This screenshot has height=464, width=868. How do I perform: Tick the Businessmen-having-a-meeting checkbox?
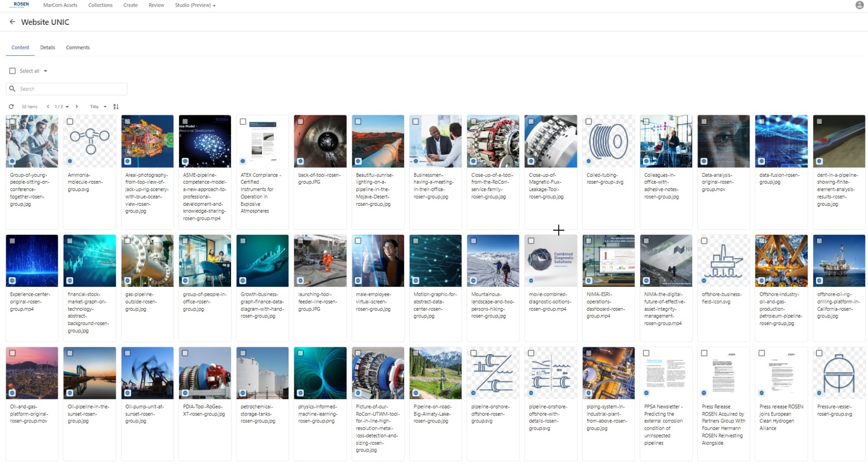tap(416, 122)
